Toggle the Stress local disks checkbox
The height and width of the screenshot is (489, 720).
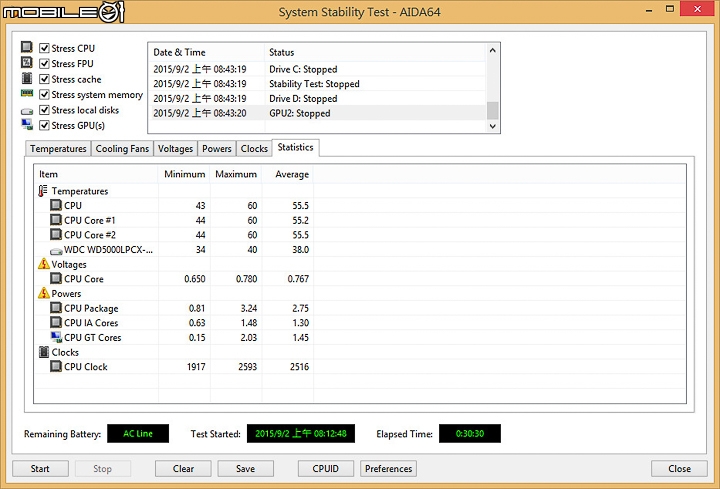tap(45, 110)
